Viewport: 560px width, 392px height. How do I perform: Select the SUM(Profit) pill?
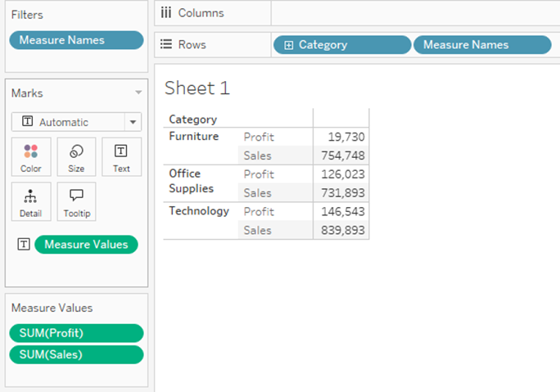pos(76,333)
